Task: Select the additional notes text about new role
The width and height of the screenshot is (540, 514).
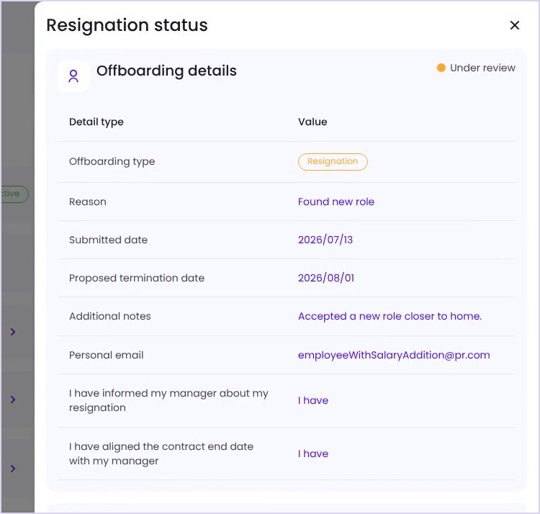Action: pyautogui.click(x=390, y=316)
